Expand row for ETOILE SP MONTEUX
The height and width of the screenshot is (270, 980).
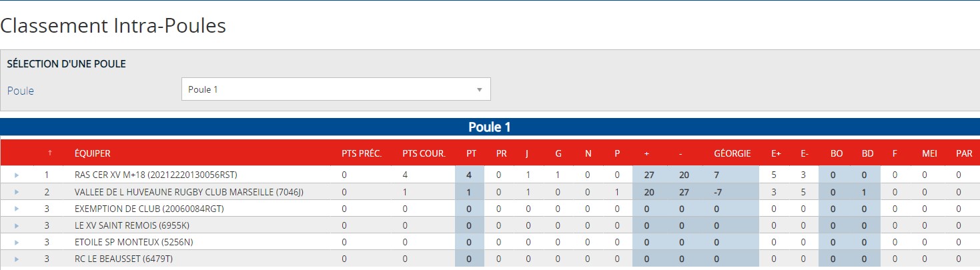pos(17,242)
